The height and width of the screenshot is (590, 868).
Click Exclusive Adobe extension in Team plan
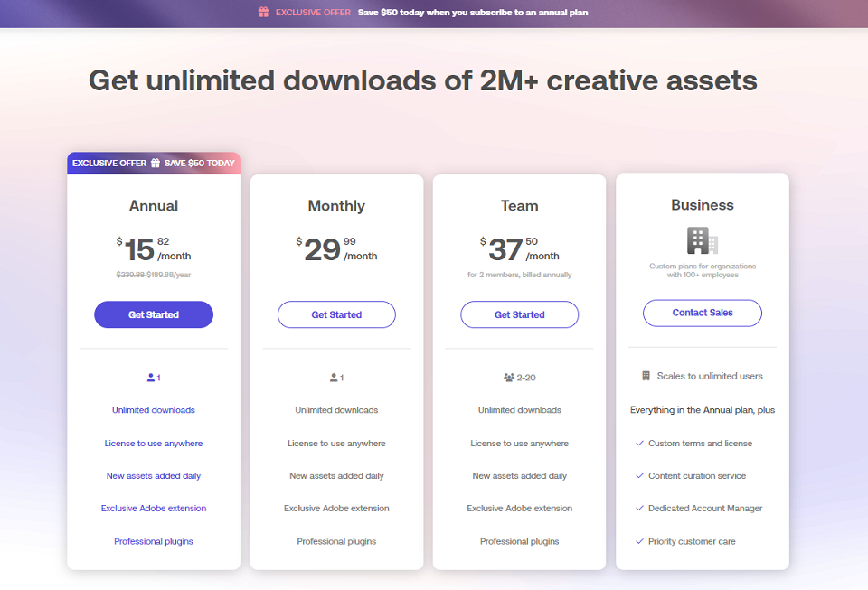click(x=520, y=508)
